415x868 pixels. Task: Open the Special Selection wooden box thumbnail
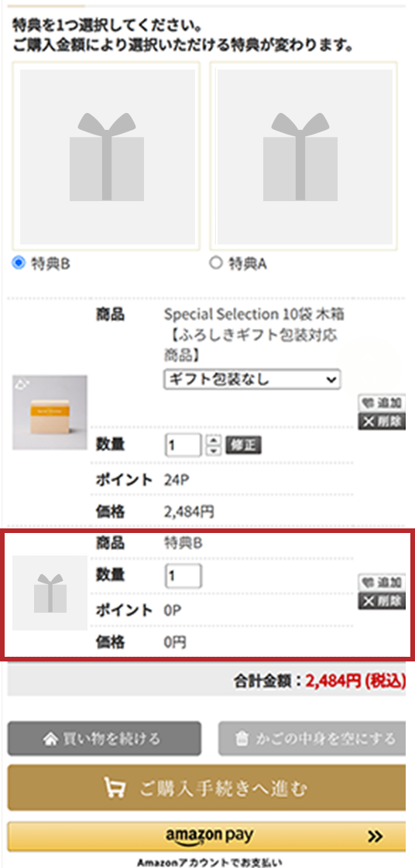click(x=50, y=412)
